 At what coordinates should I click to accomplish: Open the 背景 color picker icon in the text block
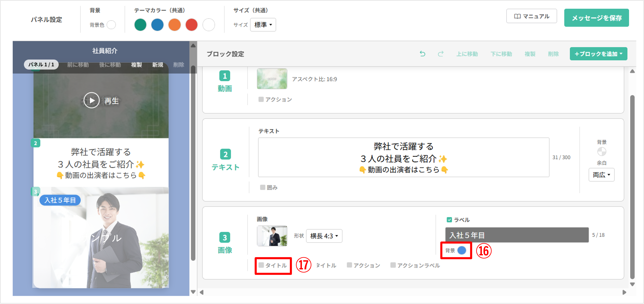coord(602,151)
